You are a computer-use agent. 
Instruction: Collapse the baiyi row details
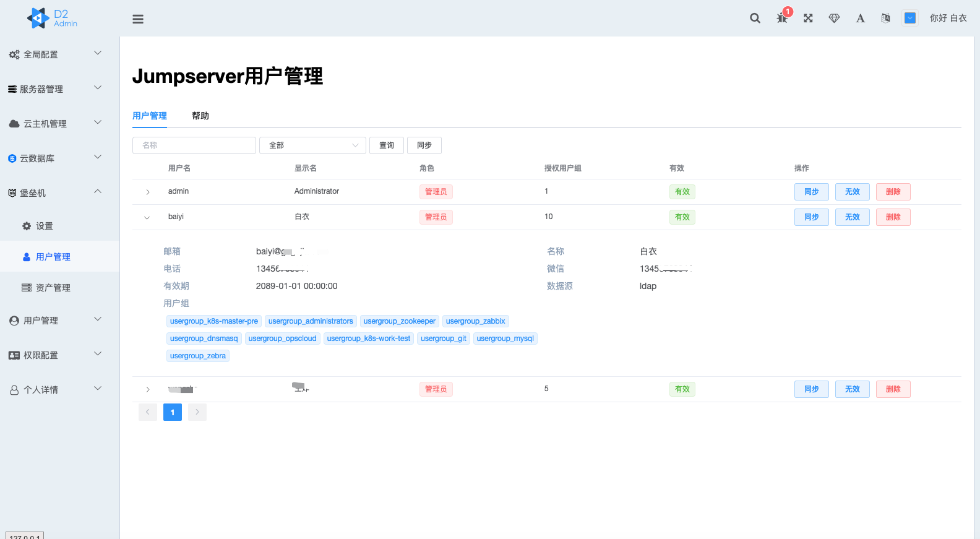[147, 217]
